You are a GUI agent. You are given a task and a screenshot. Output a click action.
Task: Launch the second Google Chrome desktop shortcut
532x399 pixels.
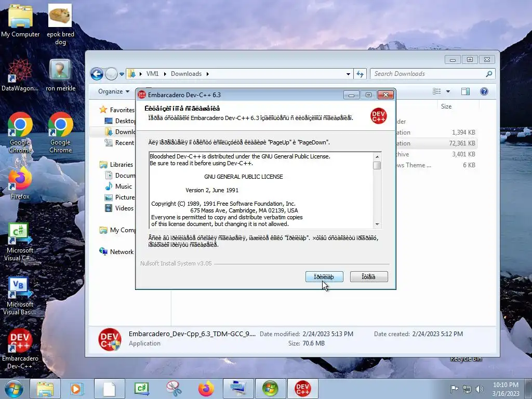point(60,132)
